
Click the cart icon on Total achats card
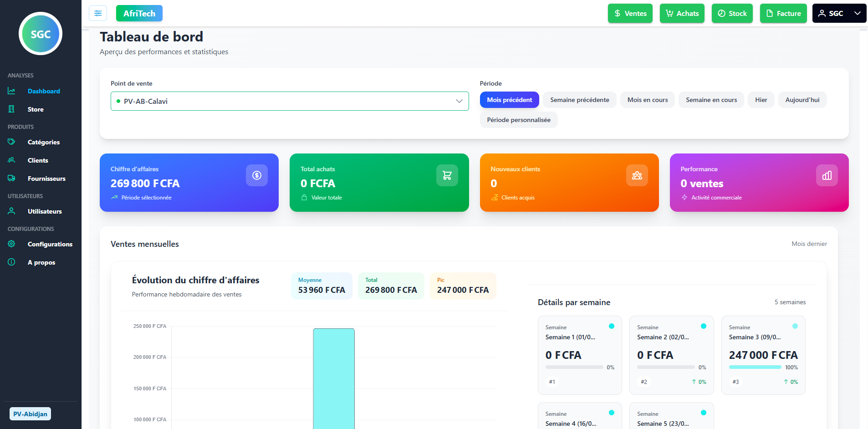tap(447, 175)
